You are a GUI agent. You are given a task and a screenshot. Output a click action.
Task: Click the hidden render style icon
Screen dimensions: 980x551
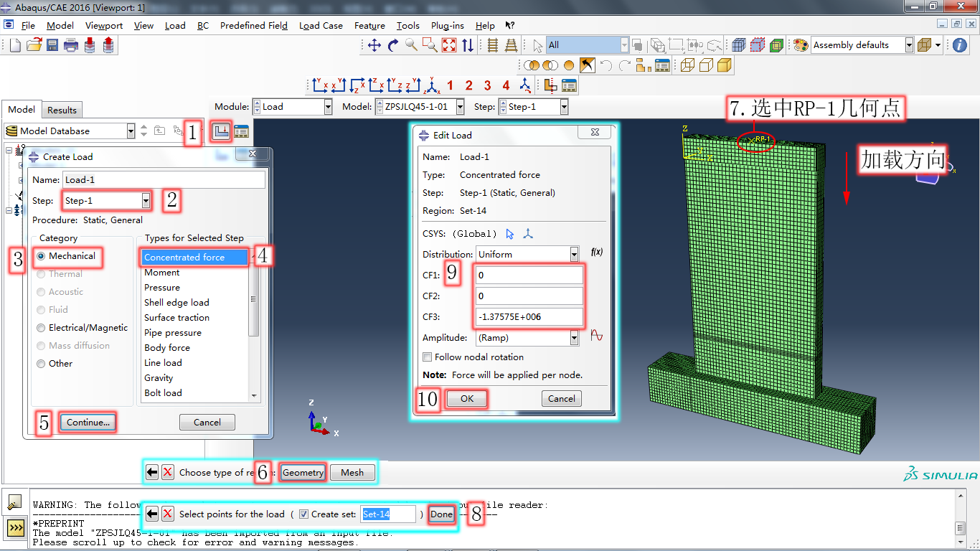coord(706,65)
